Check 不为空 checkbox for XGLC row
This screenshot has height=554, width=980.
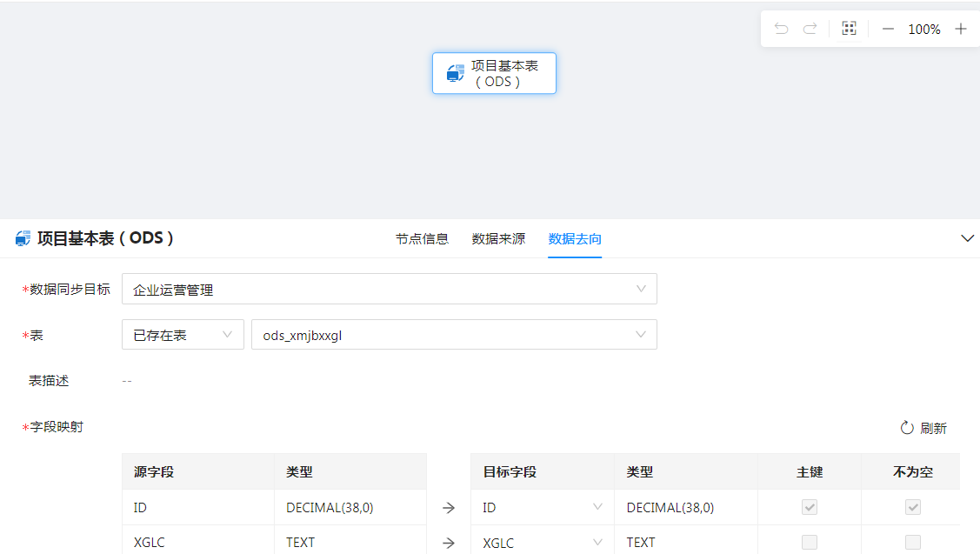point(912,542)
